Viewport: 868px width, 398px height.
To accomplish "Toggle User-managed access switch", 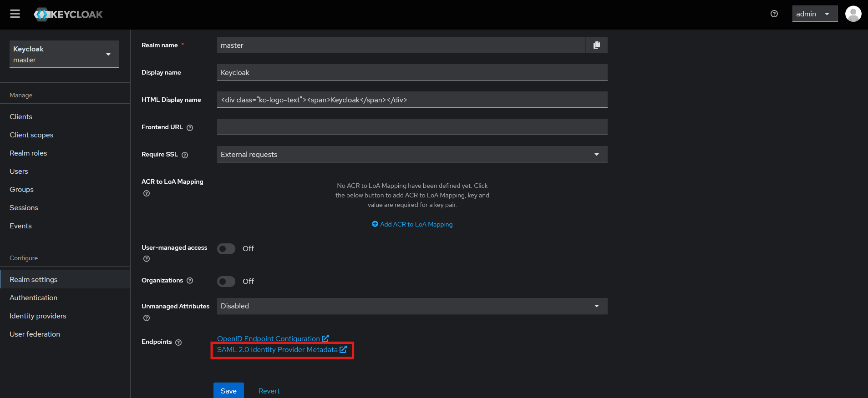I will pyautogui.click(x=226, y=249).
